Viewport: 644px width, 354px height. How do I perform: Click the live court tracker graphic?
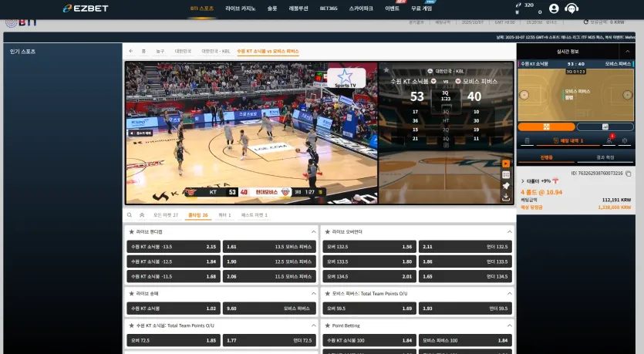click(x=575, y=95)
